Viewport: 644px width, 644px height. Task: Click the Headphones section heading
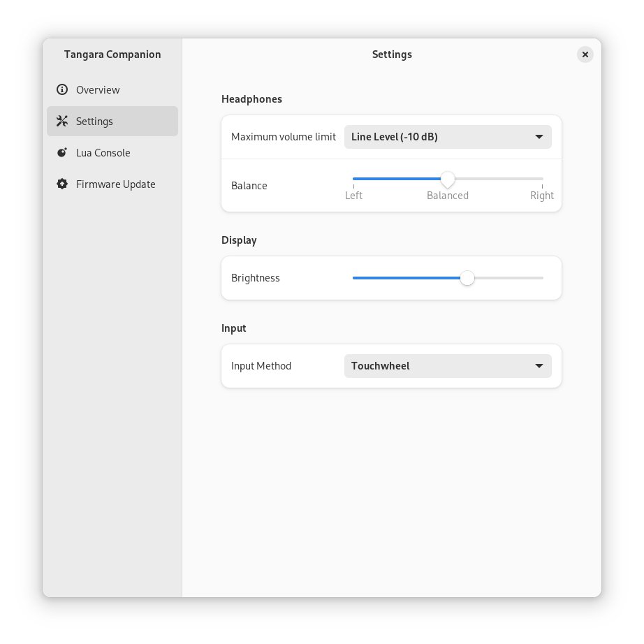[251, 99]
